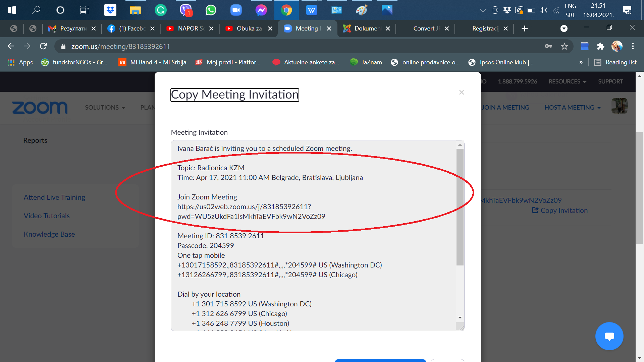
Task: Open Attend Live Training link
Action: 54,197
